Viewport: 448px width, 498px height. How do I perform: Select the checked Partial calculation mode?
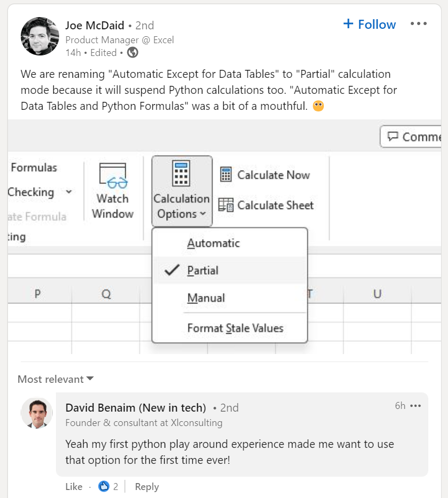tap(202, 271)
